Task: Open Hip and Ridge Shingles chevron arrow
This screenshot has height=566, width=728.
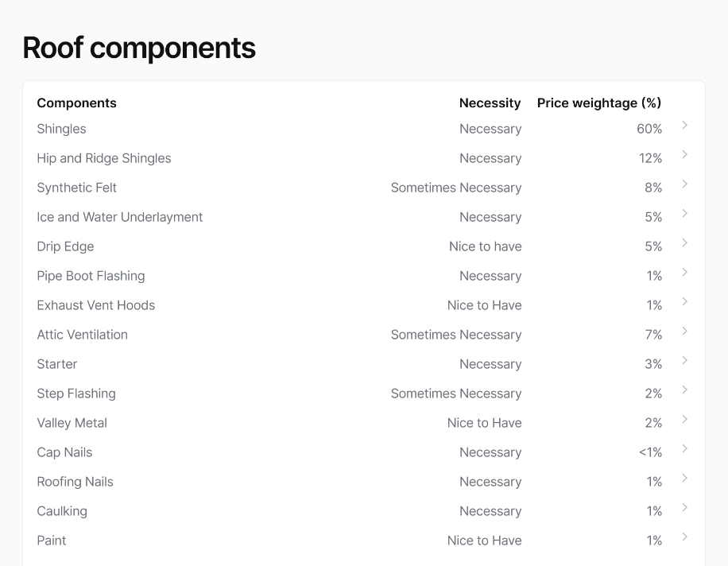Action: click(684, 155)
